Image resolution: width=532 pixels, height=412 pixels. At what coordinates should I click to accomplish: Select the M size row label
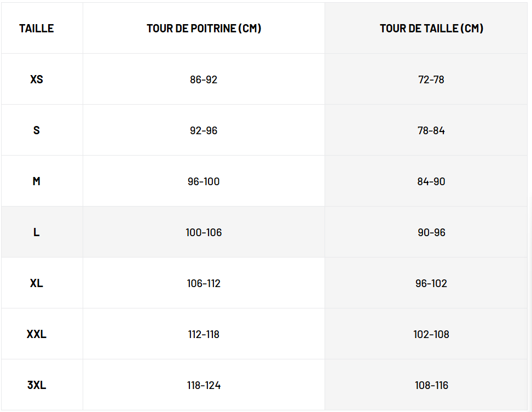point(37,181)
